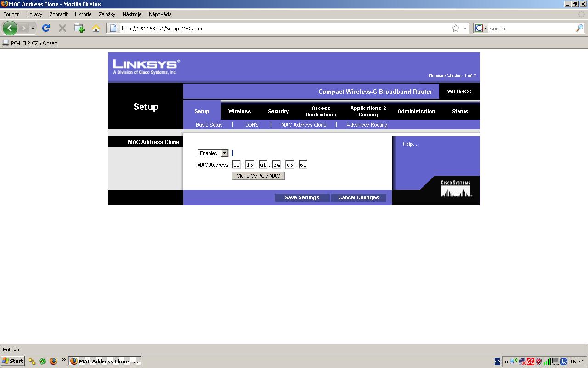Open the Help... link in the side panel
The height and width of the screenshot is (368, 588).
(410, 144)
